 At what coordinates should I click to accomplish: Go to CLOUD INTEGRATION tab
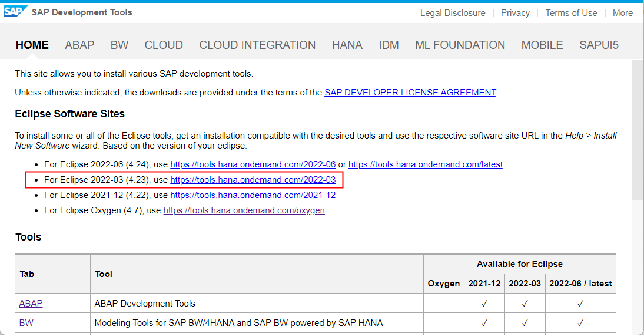pyautogui.click(x=257, y=45)
